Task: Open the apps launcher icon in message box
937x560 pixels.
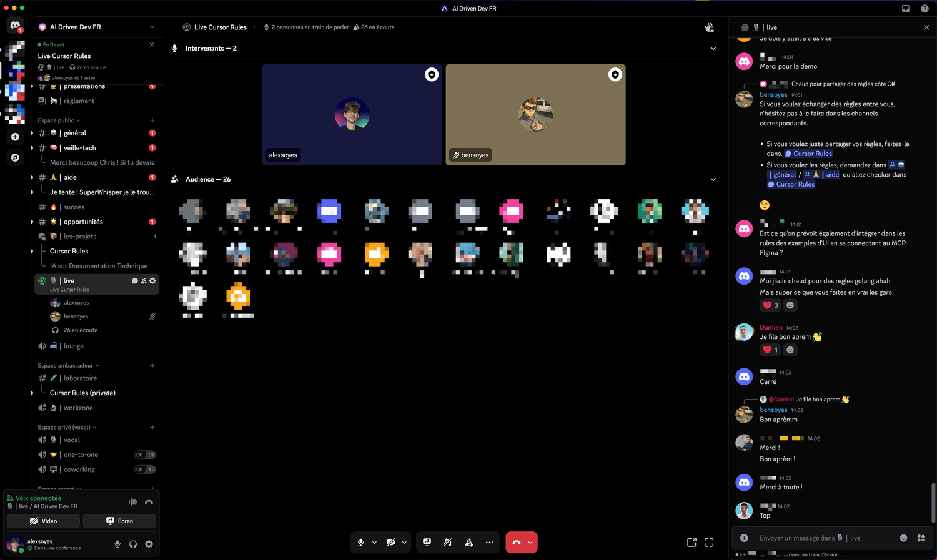Action: pyautogui.click(x=920, y=538)
